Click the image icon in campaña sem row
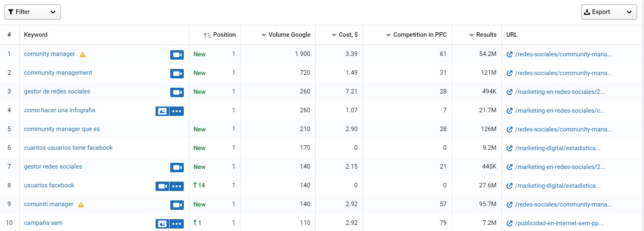Image resolution: width=644 pixels, height=231 pixels. click(162, 224)
